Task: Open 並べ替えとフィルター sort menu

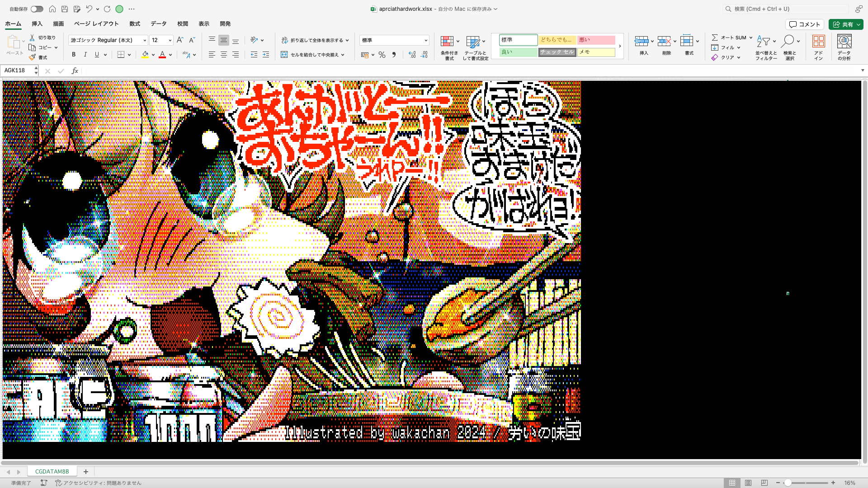Action: click(x=766, y=47)
